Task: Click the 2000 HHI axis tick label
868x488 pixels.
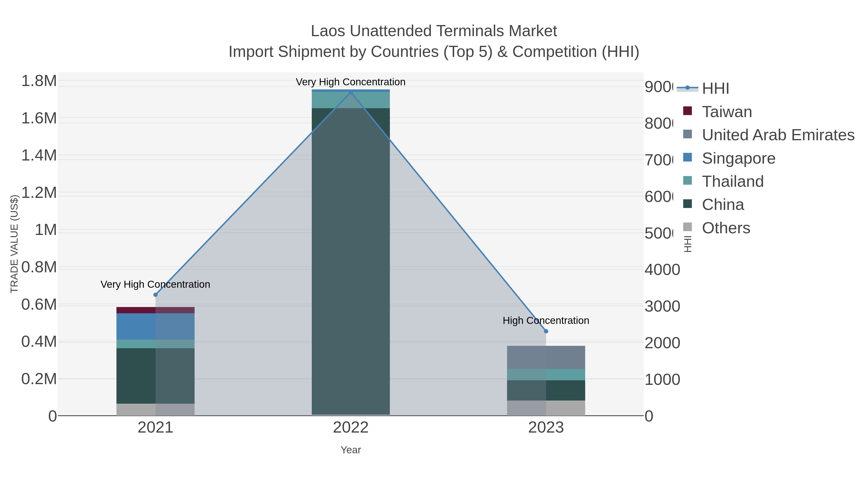Action: tap(663, 343)
